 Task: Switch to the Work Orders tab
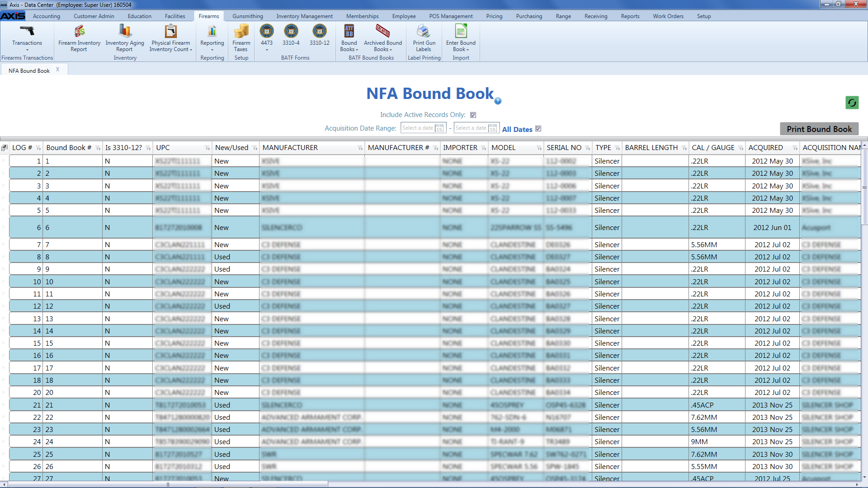pos(668,16)
